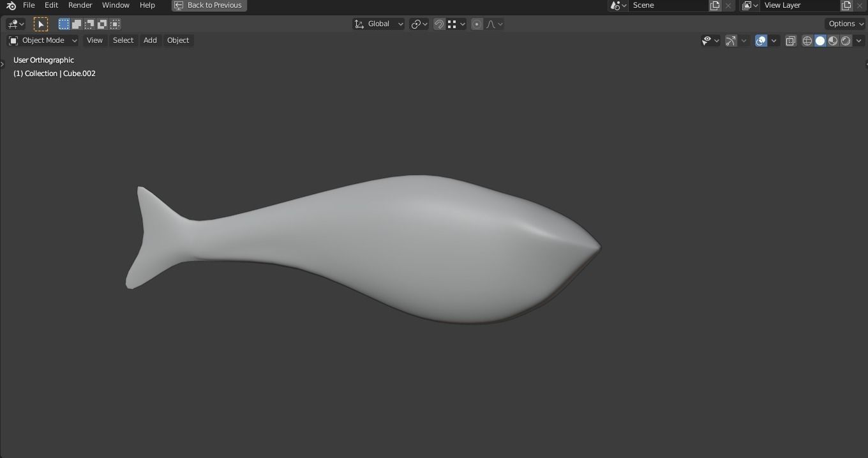This screenshot has height=458, width=868.
Task: Choose Set a new selection mode
Action: [x=64, y=24]
